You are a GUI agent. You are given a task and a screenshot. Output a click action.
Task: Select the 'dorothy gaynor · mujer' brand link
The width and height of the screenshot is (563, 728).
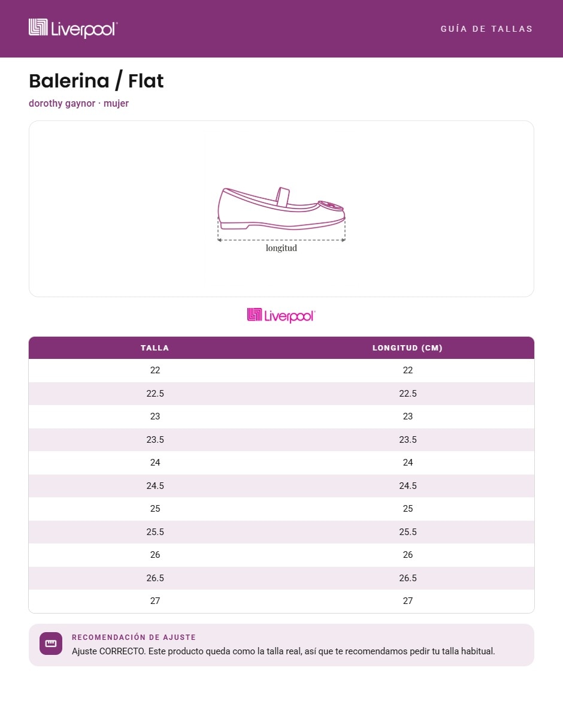(78, 104)
